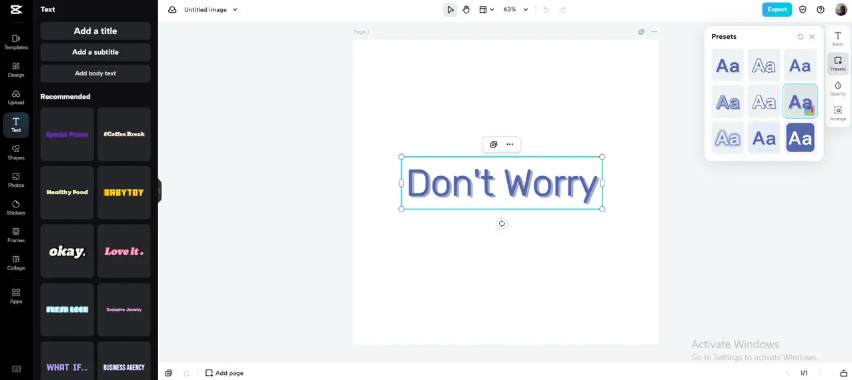Activate the Hand pan tool
The height and width of the screenshot is (380, 852).
pos(466,9)
